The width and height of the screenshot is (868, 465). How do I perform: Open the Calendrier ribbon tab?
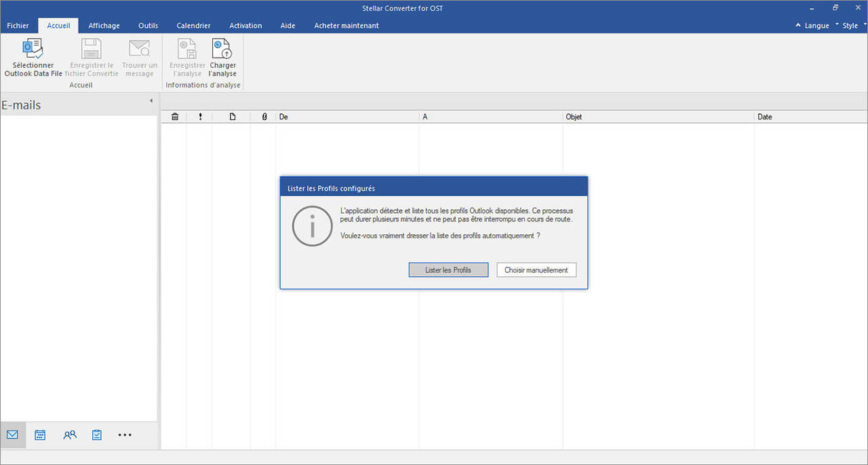(193, 26)
